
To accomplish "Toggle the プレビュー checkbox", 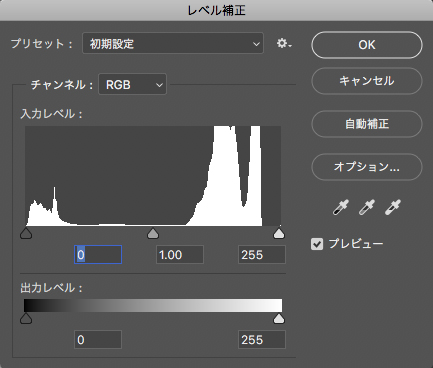I will [x=317, y=244].
